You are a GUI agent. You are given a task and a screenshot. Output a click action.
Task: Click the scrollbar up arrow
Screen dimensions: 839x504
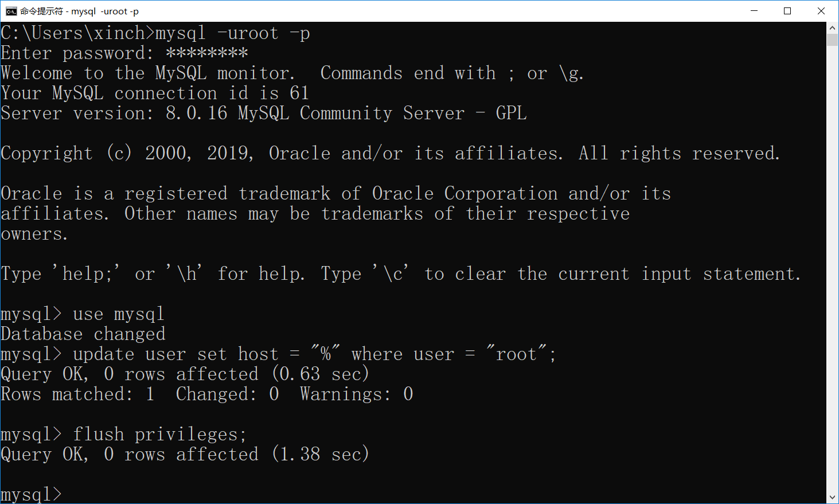pos(832,28)
